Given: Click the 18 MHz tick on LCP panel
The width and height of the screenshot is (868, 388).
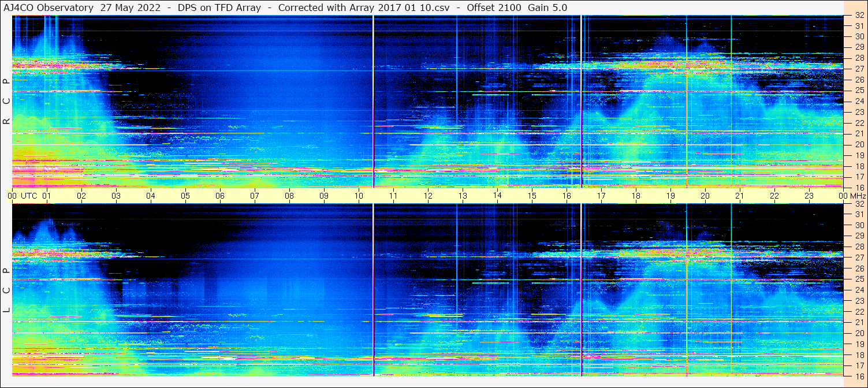Looking at the screenshot, I should [x=859, y=355].
